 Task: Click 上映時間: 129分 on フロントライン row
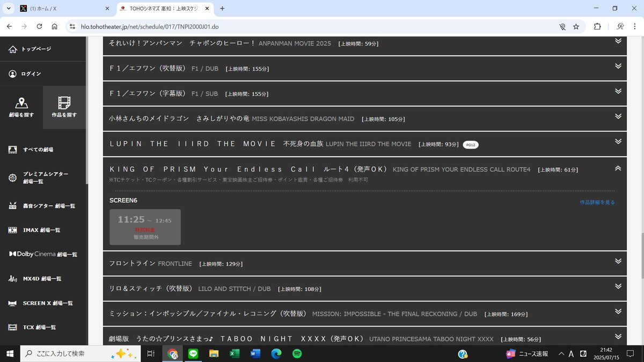point(221,264)
